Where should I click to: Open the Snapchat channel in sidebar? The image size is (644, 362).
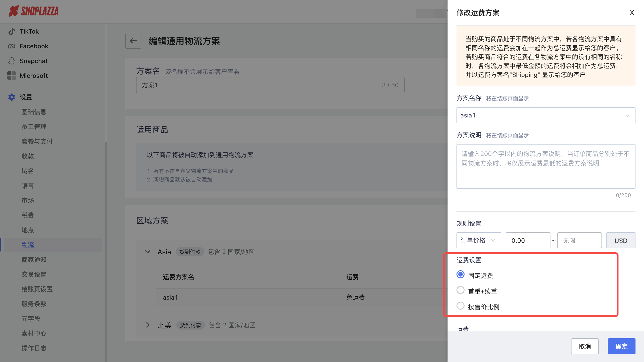click(x=34, y=61)
